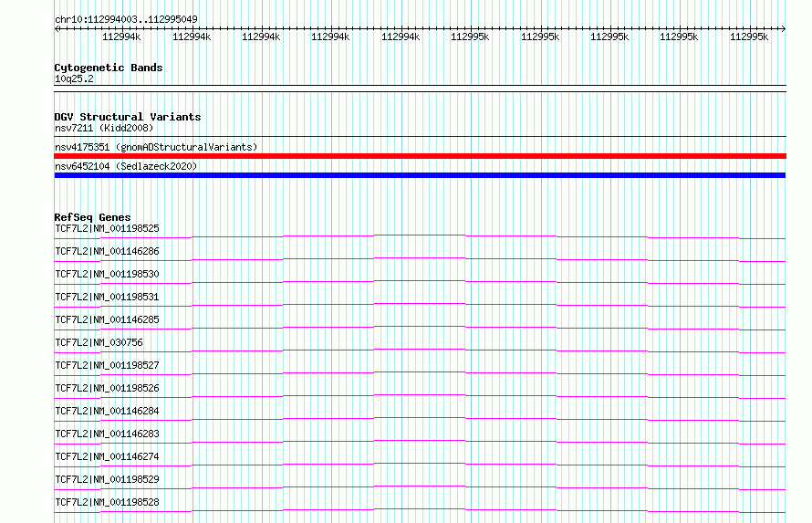812x523 pixels.
Task: Select the TCF7L2|NM_001146274 label
Action: [107, 456]
